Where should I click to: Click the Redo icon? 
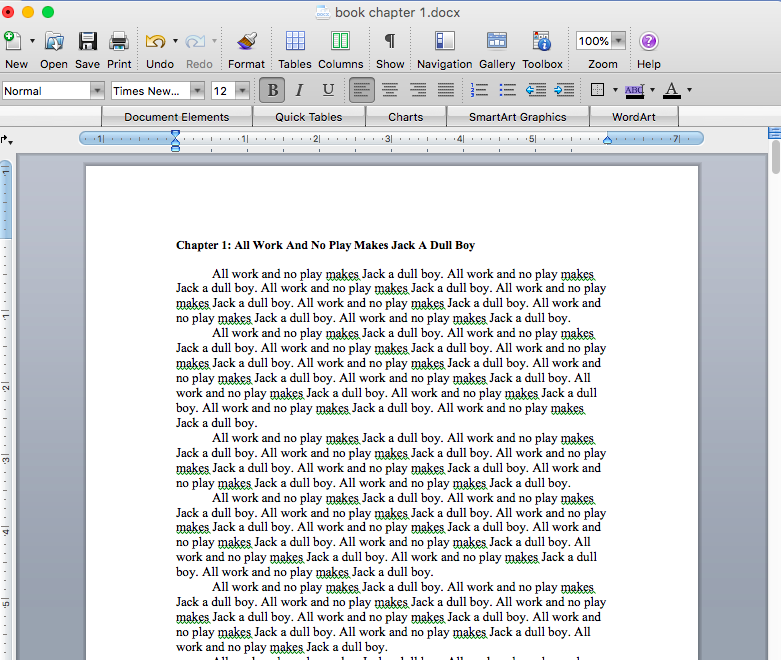click(195, 41)
